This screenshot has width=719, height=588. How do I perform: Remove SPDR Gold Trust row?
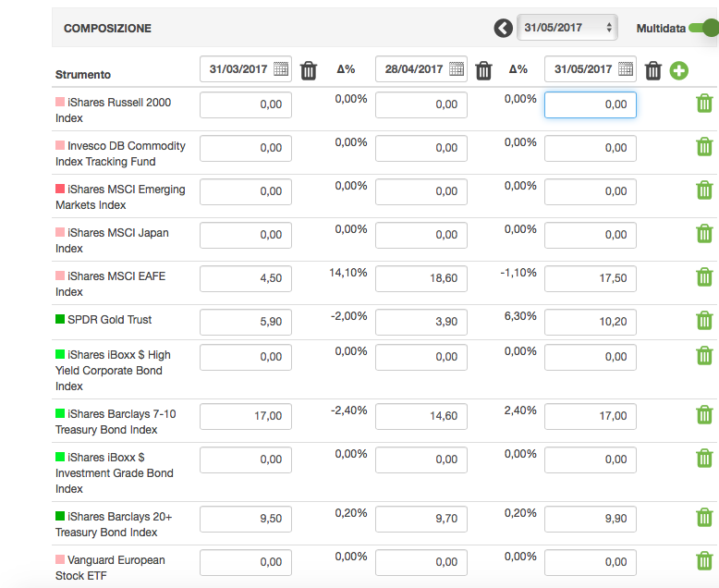click(704, 321)
